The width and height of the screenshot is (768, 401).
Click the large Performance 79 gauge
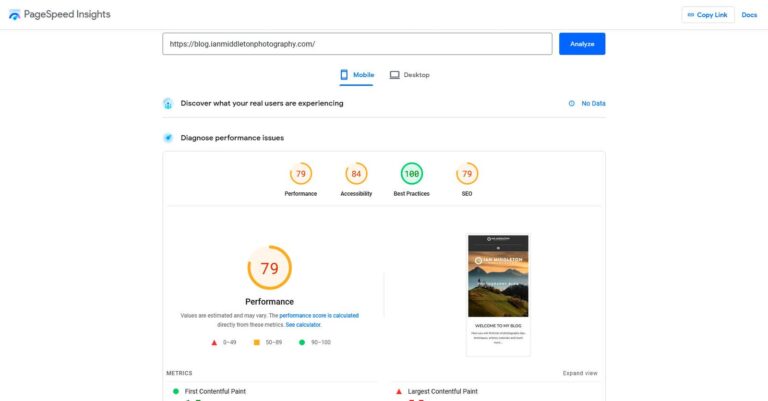coord(269,268)
